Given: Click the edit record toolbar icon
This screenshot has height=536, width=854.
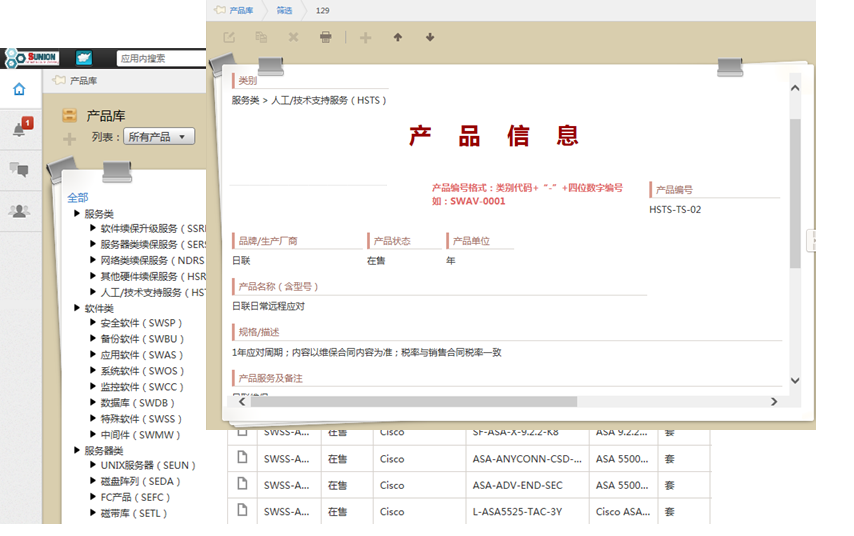Looking at the screenshot, I should tap(229, 37).
